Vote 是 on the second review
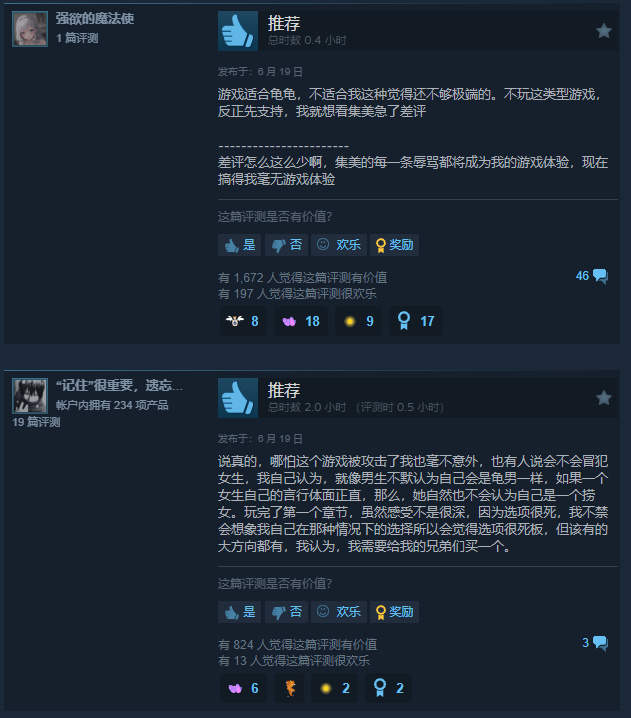This screenshot has height=718, width=631. tap(239, 612)
